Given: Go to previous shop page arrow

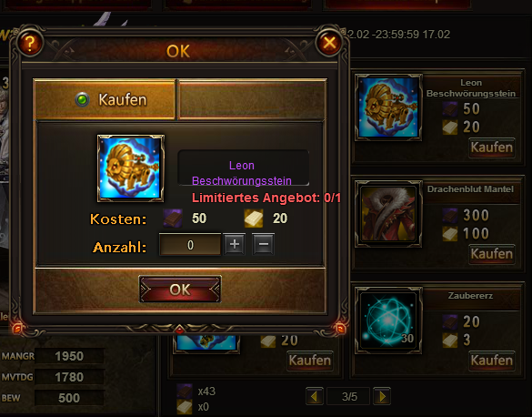Looking at the screenshot, I should pos(315,396).
